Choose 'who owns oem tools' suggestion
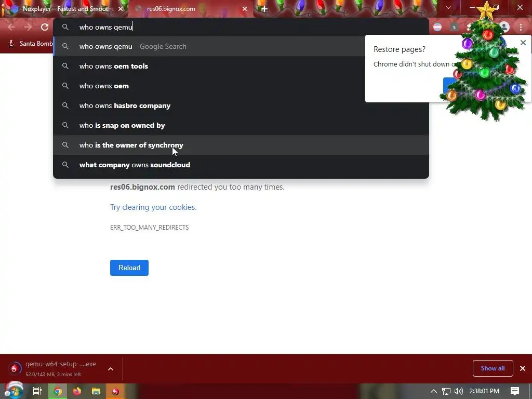This screenshot has height=399, width=532. (241, 66)
